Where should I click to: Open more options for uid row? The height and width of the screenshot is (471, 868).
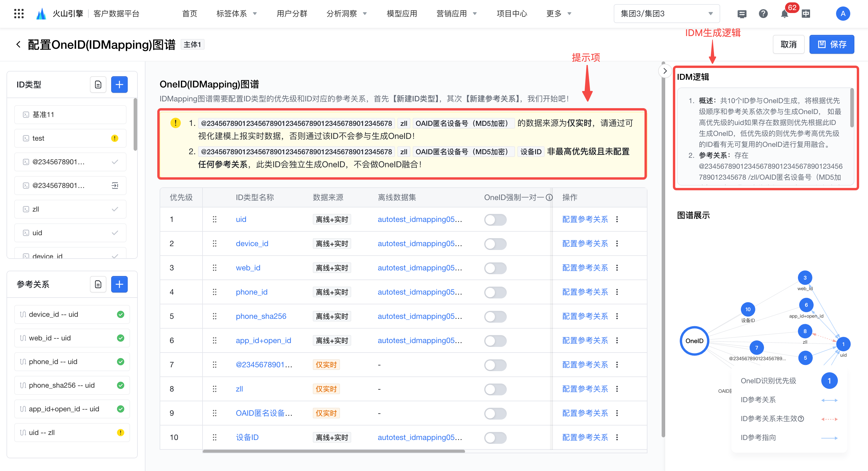coord(617,219)
